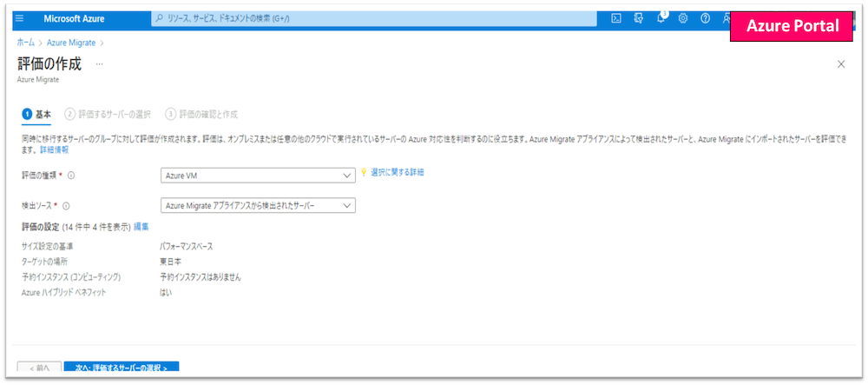The width and height of the screenshot is (868, 385).
Task: Open the 詳細情報 link
Action: coord(54,149)
